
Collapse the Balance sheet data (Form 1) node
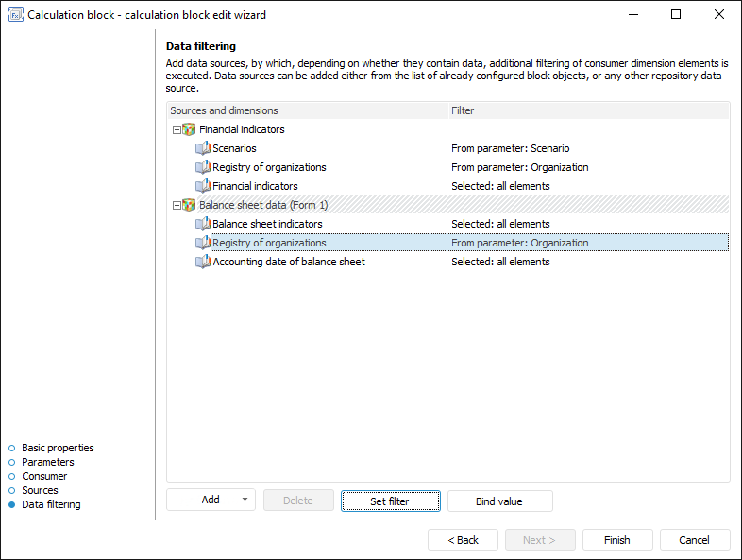coord(176,205)
